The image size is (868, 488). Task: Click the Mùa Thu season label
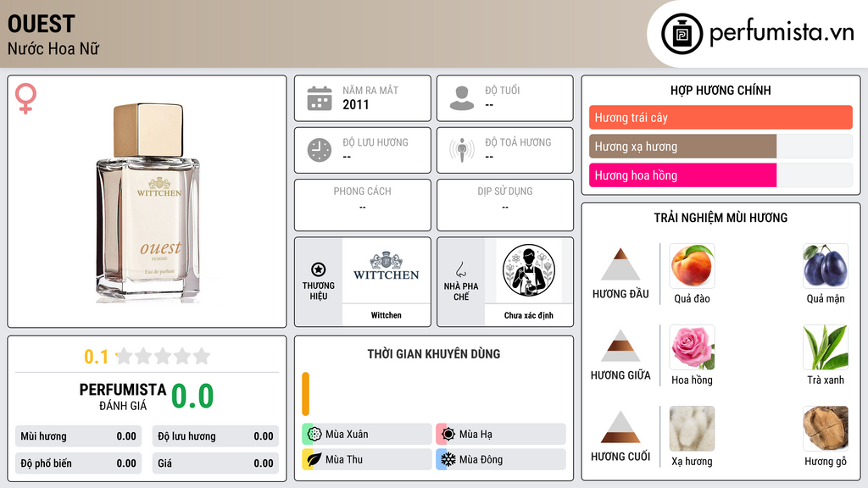pyautogui.click(x=344, y=459)
